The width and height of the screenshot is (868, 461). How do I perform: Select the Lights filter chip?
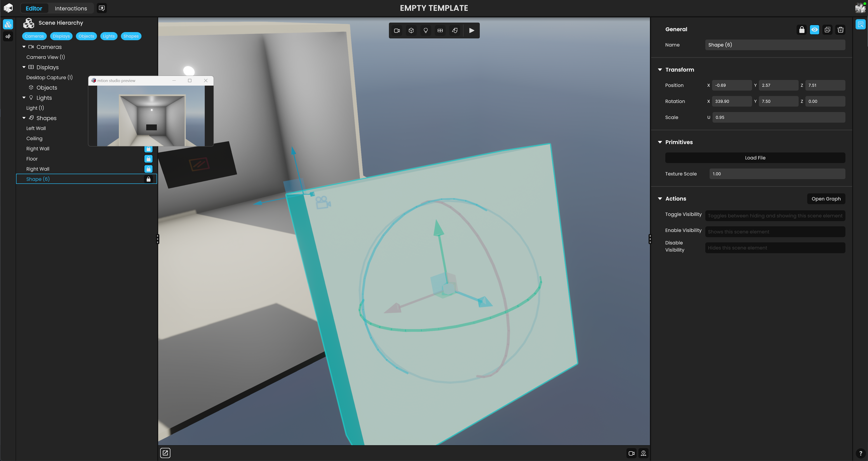pyautogui.click(x=108, y=36)
